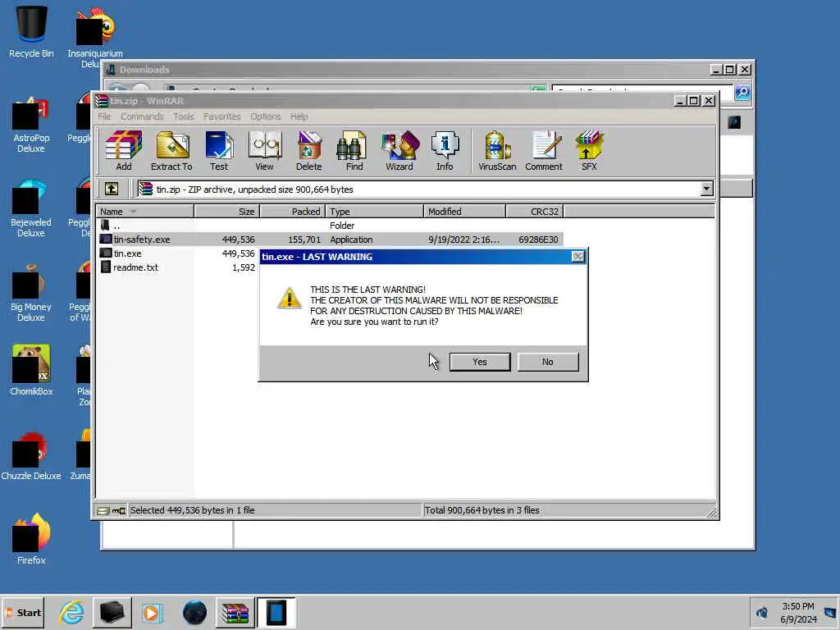Open Windows Media Player taskbar icon
The image size is (840, 630).
(152, 612)
